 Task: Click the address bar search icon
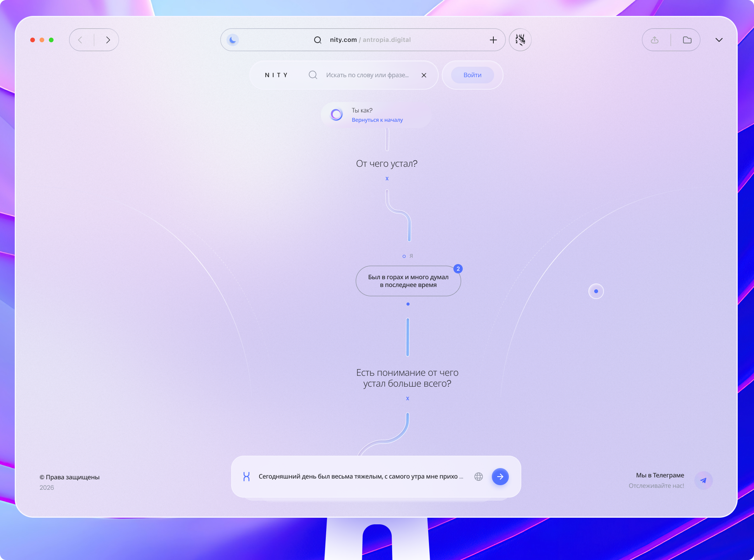(318, 40)
